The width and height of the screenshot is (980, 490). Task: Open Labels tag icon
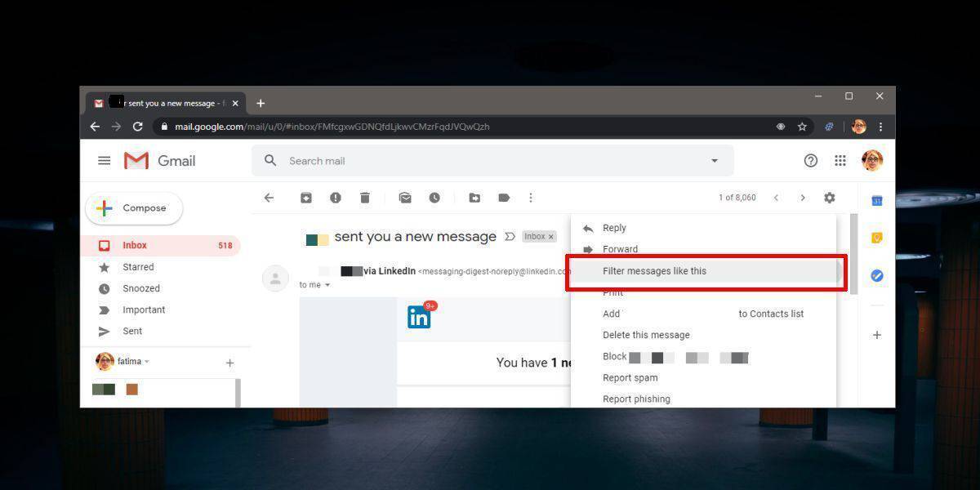point(504,198)
